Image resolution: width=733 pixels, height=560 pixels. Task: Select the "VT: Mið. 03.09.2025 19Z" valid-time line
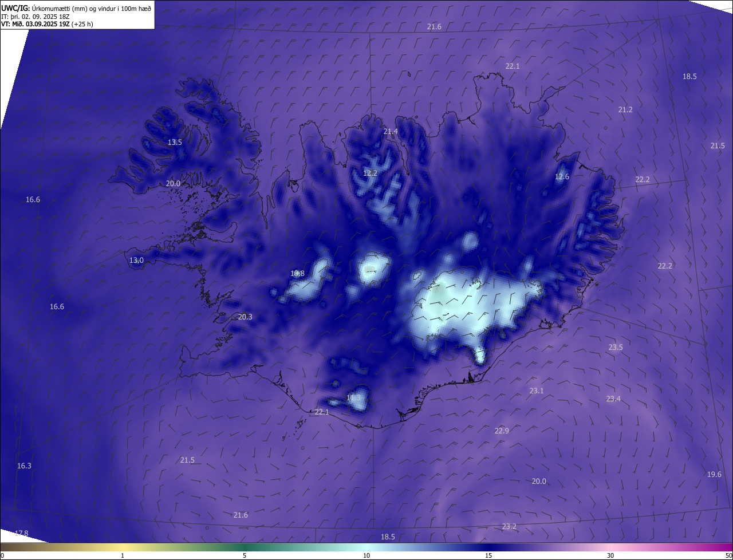(x=47, y=24)
